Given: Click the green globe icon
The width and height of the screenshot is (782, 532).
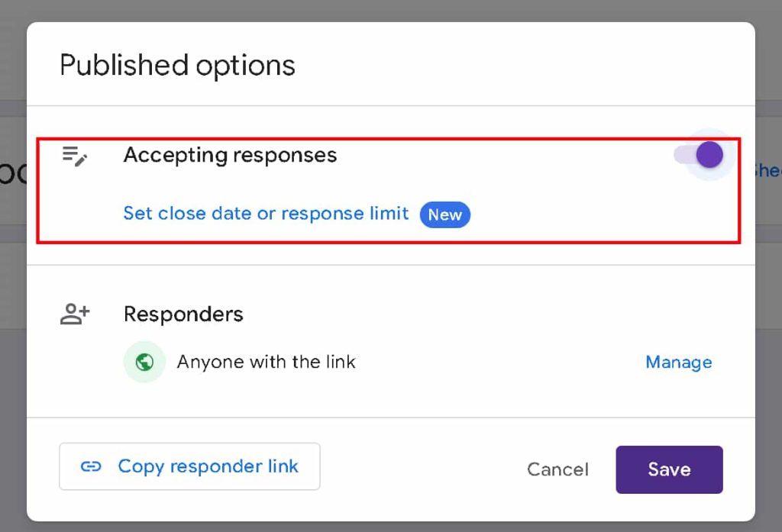Looking at the screenshot, I should 144,362.
